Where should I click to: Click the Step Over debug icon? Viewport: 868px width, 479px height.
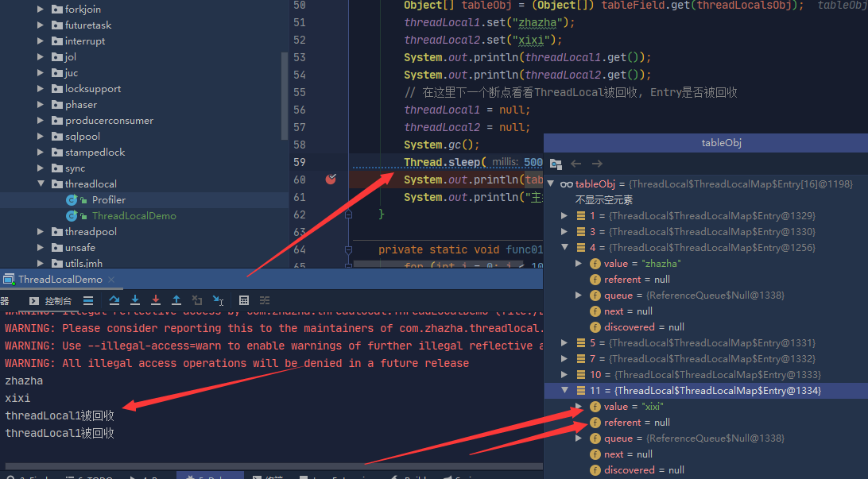click(114, 300)
